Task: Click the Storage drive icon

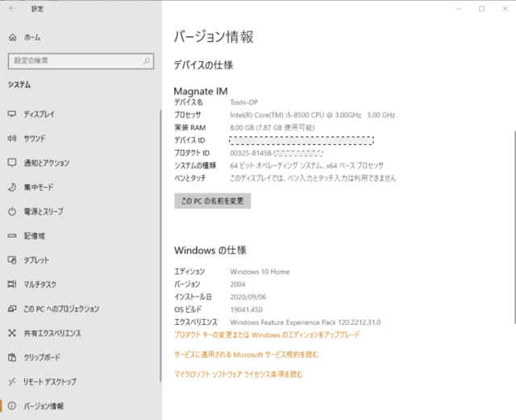Action: (x=12, y=235)
